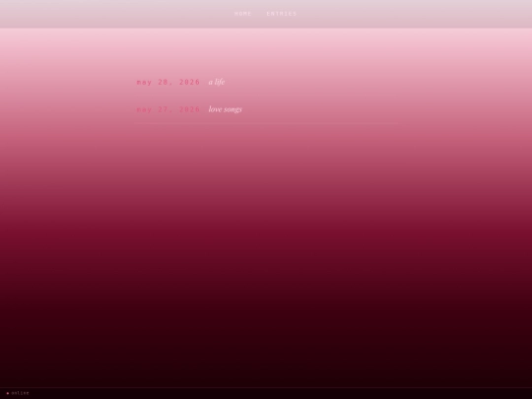Select the date may 27, 2026

168,109
